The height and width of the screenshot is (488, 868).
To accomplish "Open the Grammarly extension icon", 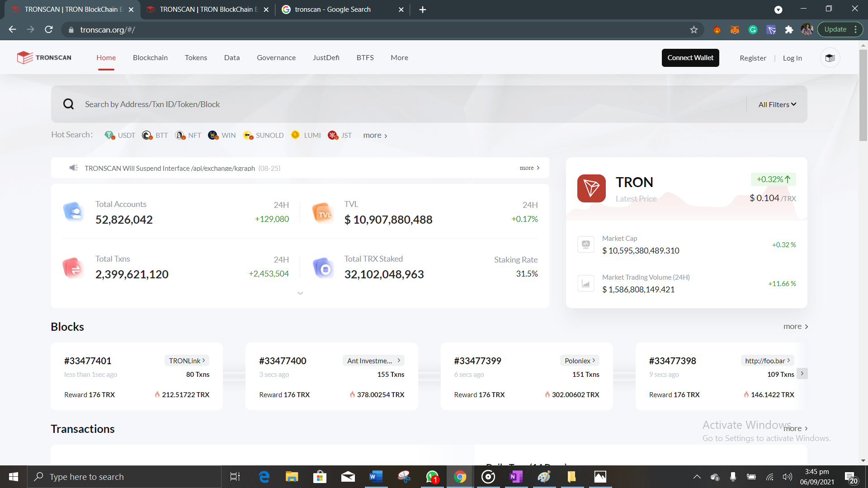I will point(753,30).
